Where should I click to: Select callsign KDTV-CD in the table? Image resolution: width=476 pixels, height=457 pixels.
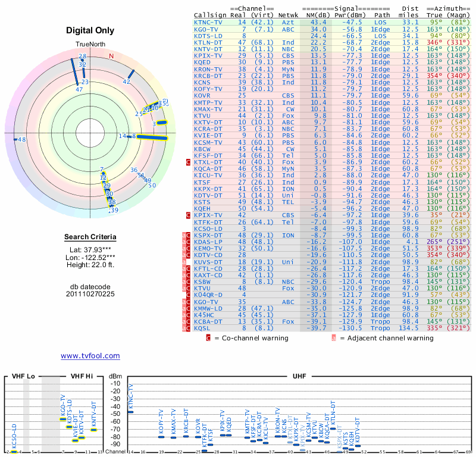pyautogui.click(x=208, y=255)
